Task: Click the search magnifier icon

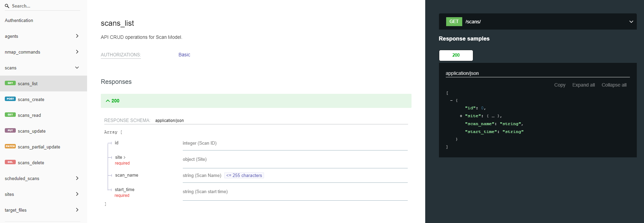Action: 7,6
